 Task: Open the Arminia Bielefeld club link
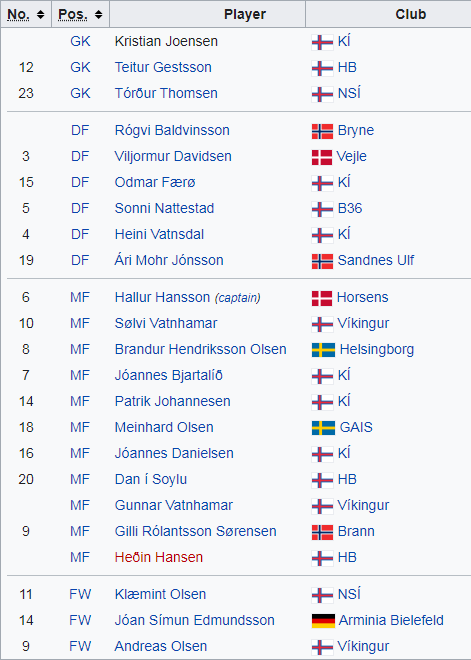pos(391,620)
